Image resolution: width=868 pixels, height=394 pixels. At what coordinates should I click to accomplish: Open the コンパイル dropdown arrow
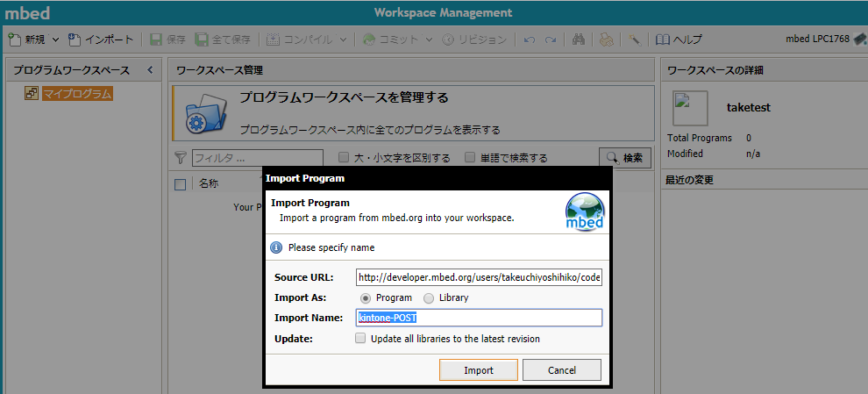click(x=343, y=39)
